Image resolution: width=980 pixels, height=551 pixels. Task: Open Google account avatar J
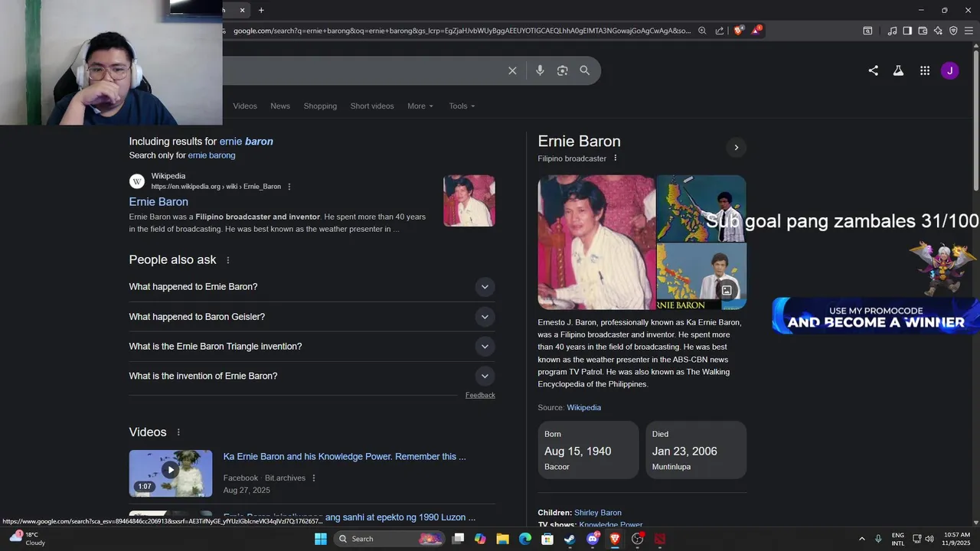pos(949,70)
